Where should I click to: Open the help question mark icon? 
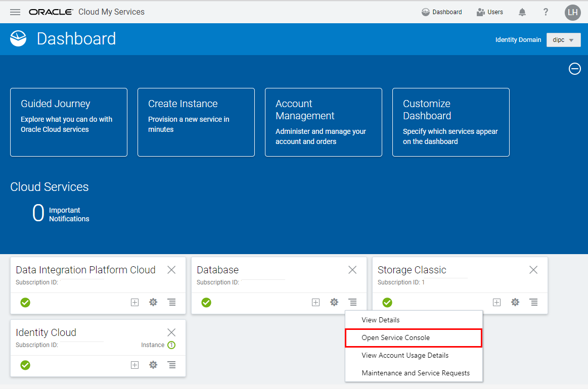[x=546, y=12]
